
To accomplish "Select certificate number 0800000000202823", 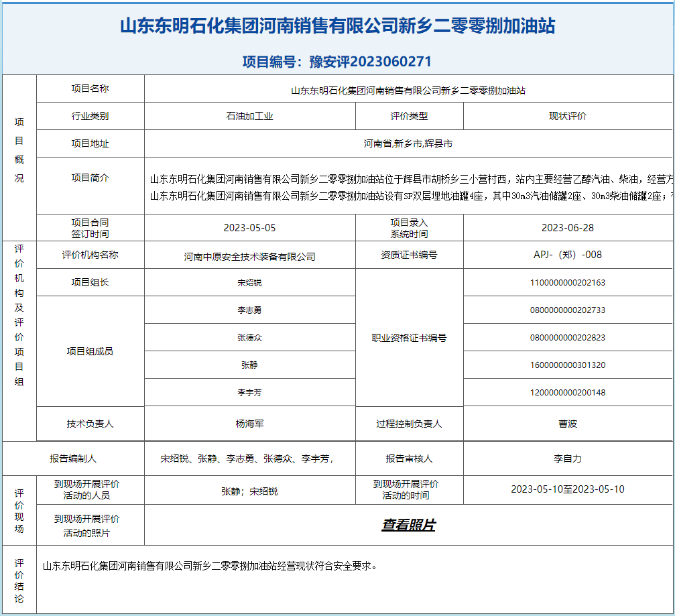I will pos(567,338).
